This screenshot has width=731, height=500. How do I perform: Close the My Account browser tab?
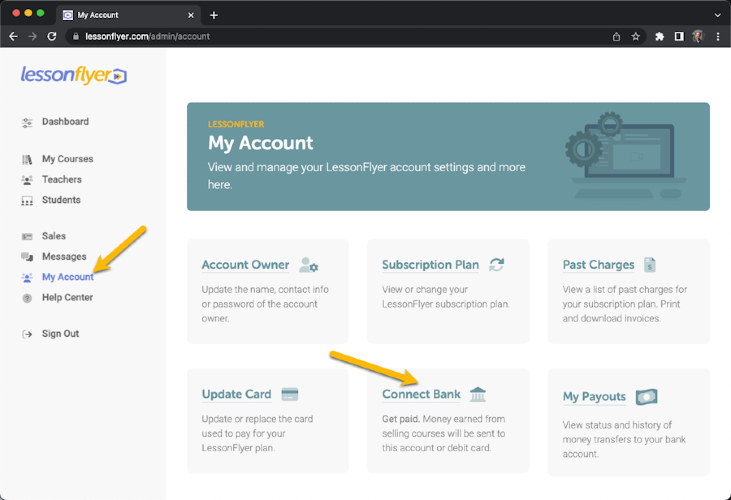tap(191, 15)
